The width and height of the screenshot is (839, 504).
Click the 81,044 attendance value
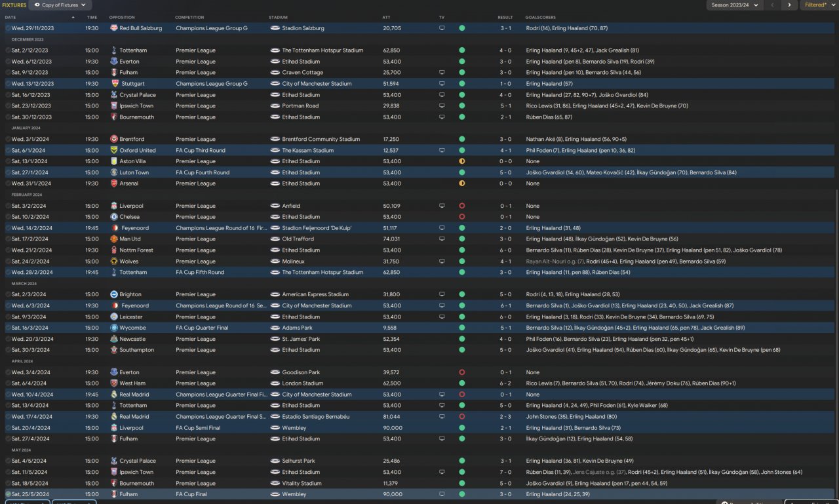pos(391,417)
